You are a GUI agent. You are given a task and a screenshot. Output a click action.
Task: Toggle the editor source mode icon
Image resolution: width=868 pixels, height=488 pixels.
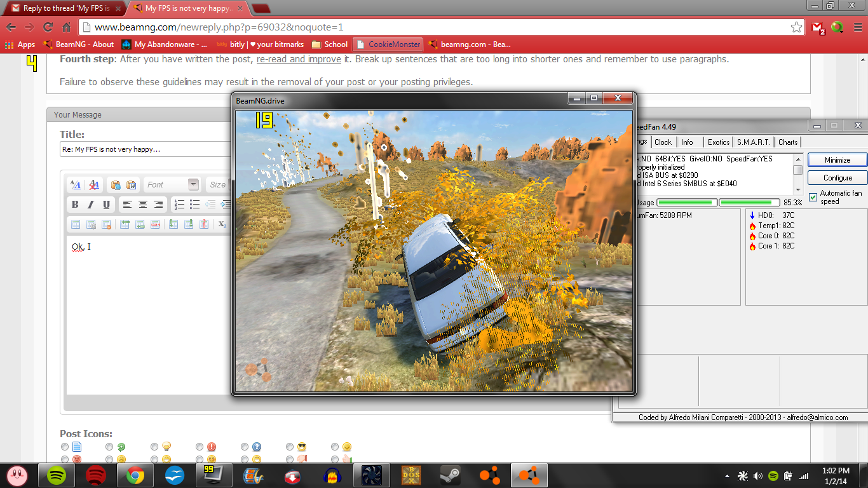76,185
